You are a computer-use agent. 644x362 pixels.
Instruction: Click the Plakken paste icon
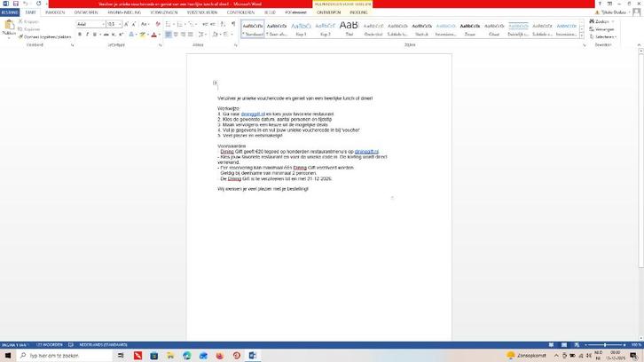point(9,28)
